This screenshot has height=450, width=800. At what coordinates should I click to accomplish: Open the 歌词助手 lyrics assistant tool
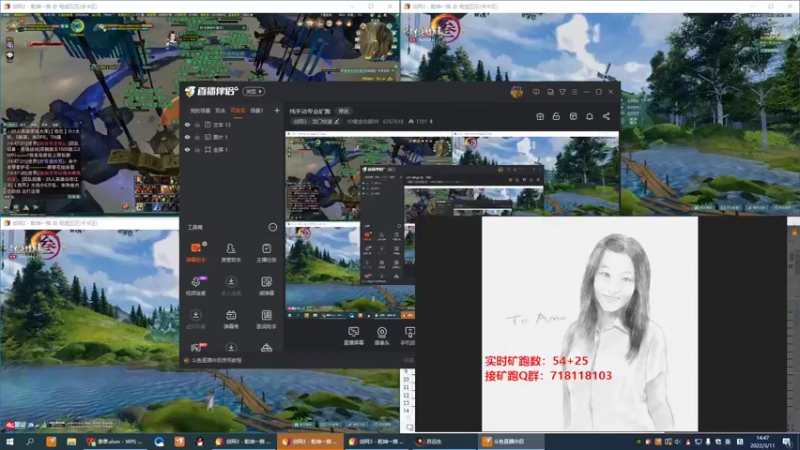click(266, 319)
